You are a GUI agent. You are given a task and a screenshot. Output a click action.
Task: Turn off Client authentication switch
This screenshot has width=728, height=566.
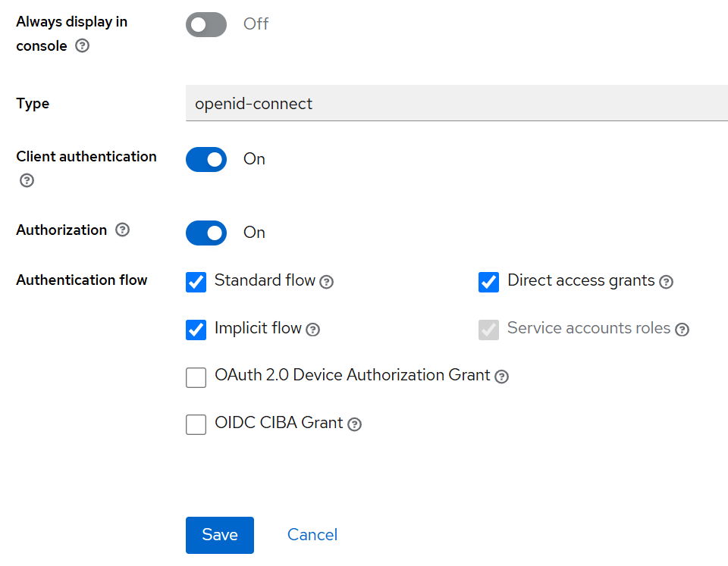[206, 159]
